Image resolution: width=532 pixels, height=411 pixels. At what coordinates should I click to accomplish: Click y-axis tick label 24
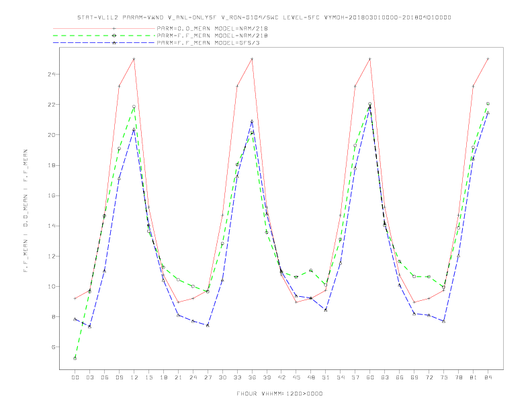(x=52, y=75)
